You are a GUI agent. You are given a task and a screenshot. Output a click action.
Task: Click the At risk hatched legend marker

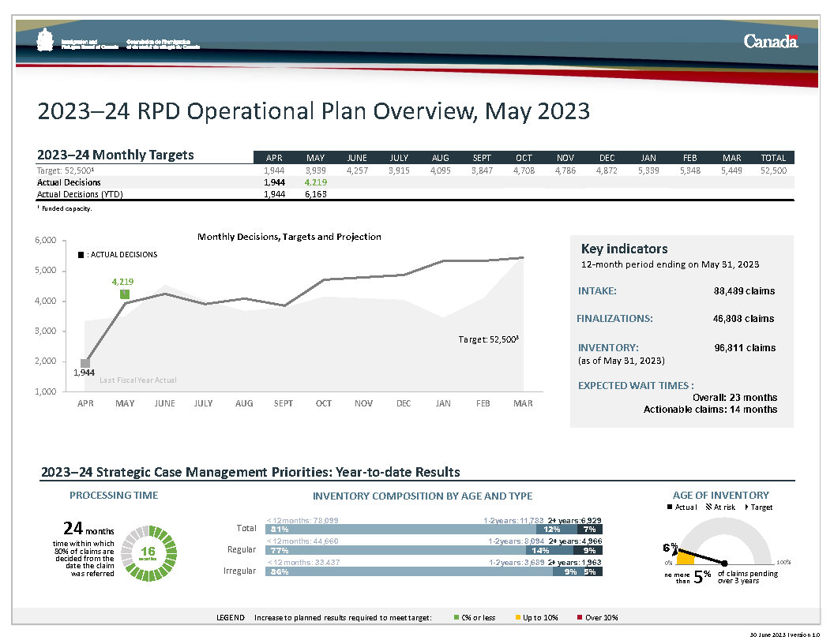point(708,507)
